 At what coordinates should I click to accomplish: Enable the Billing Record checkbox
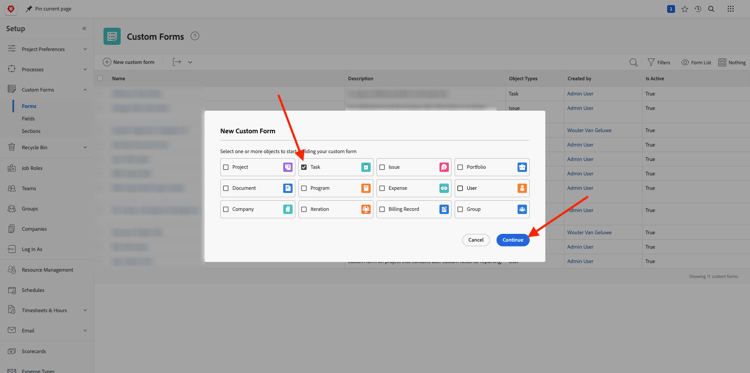(382, 209)
